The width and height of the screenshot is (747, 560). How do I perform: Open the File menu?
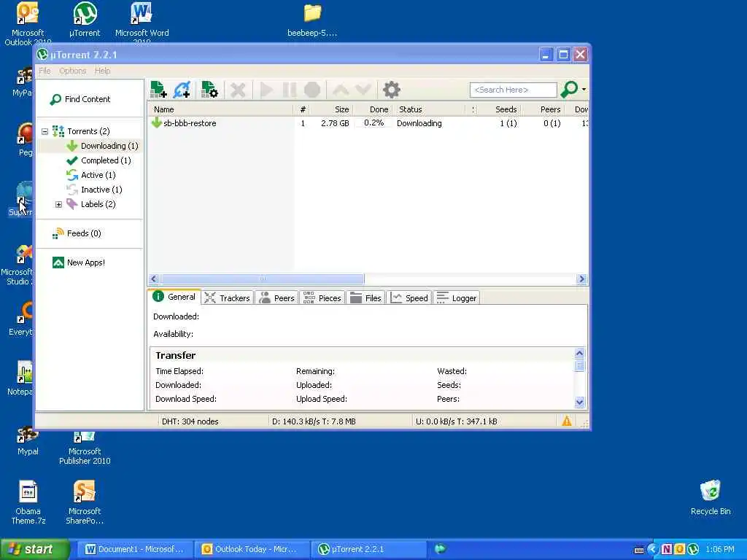point(44,71)
